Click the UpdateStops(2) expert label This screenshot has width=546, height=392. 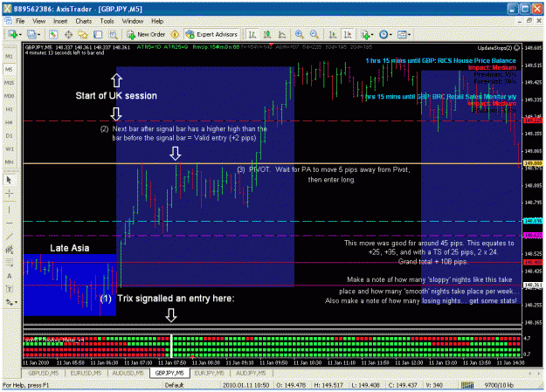point(498,48)
